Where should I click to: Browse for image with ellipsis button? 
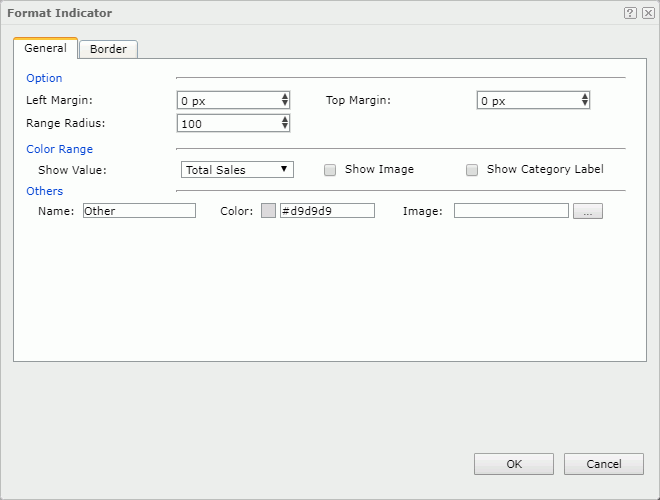tap(588, 211)
